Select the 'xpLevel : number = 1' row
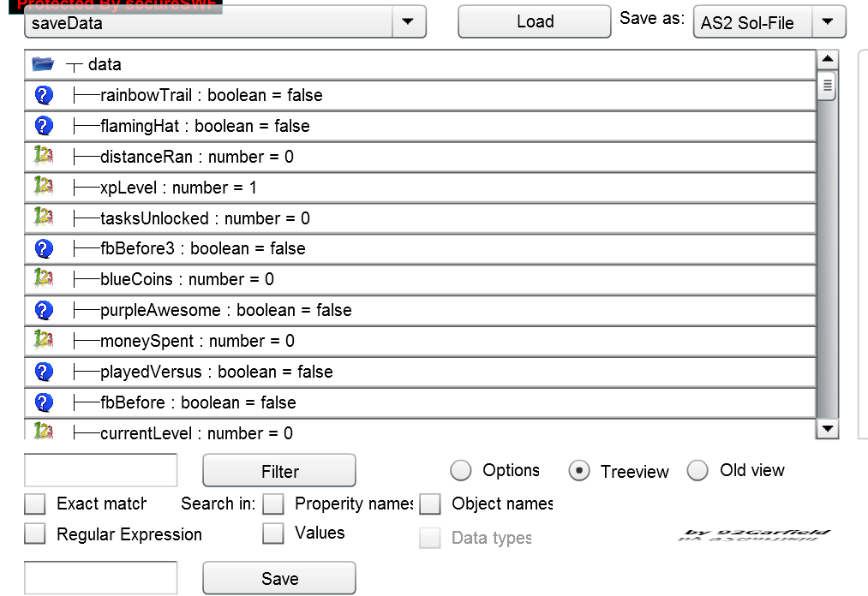 click(420, 188)
